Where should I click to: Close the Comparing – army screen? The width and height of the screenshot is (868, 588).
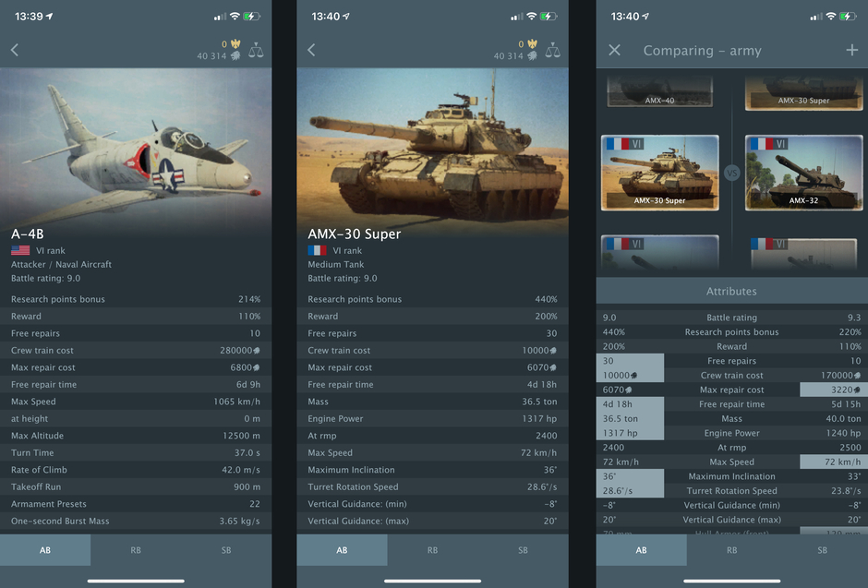(x=614, y=51)
